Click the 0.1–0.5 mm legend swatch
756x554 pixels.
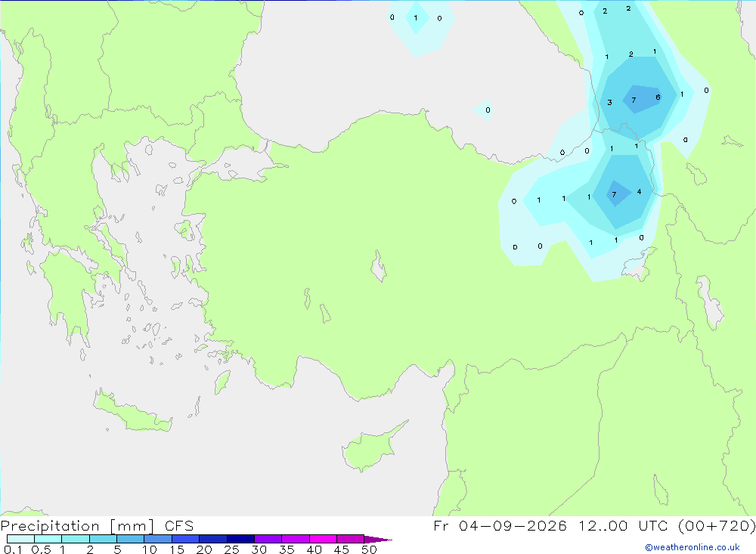[20, 539]
